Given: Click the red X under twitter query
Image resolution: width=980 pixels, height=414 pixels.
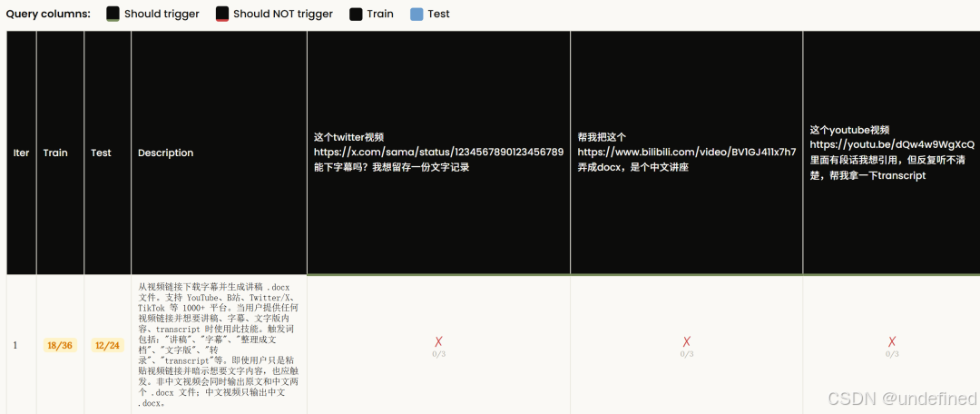Looking at the screenshot, I should (439, 341).
